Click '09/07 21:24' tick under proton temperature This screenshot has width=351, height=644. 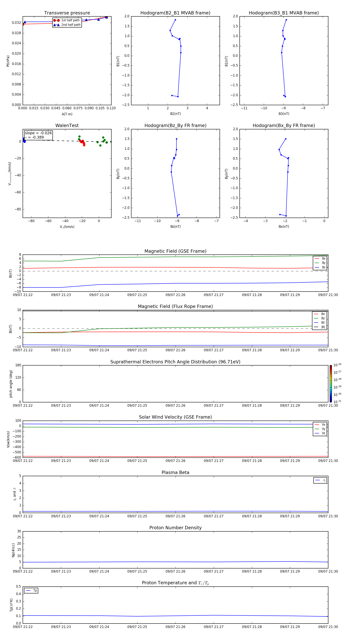coord(99,627)
